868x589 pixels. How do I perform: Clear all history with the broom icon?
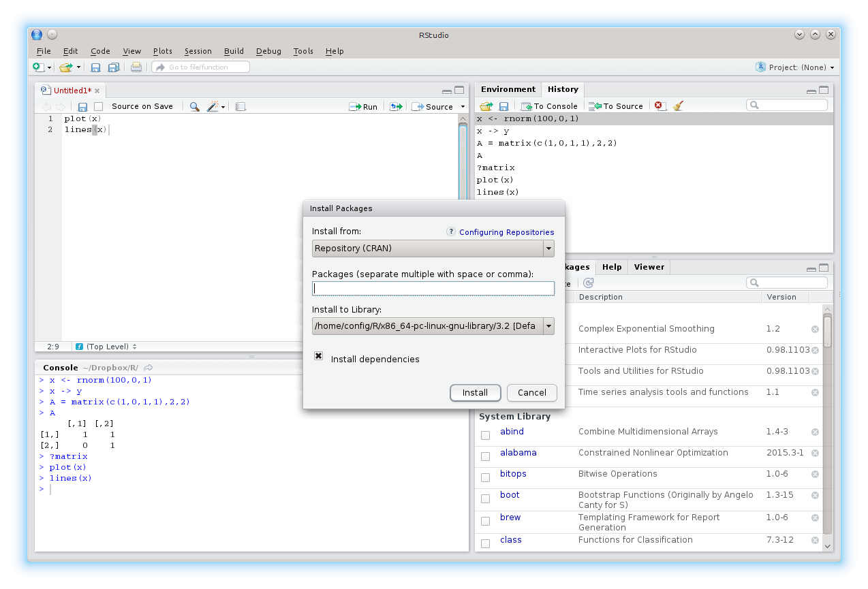point(676,106)
